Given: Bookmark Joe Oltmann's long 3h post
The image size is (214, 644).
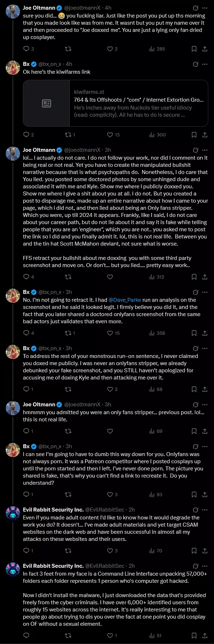Looking at the screenshot, I should (194, 277).
